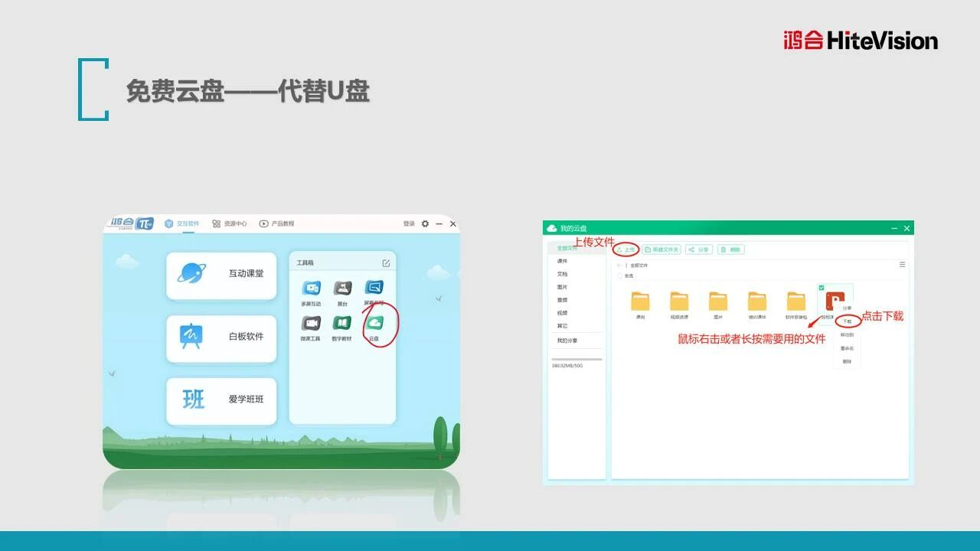Switch to the 产品教程 tab
Screen dimensions: 980x551
276,223
